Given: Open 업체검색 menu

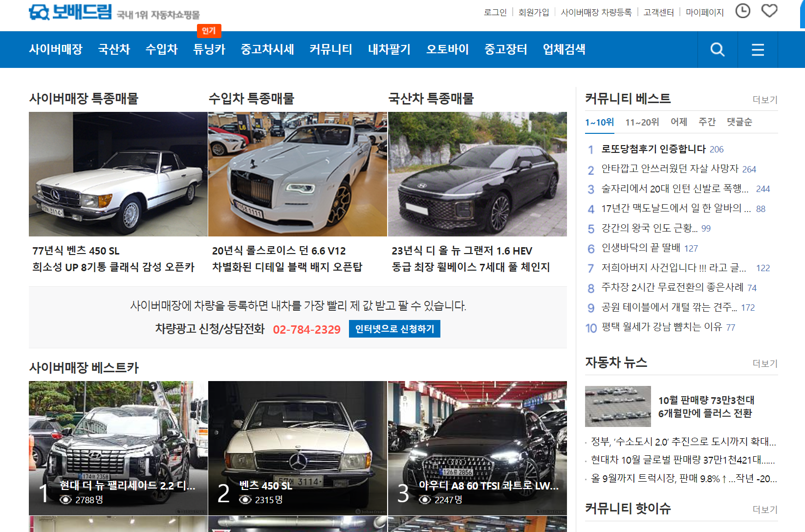Looking at the screenshot, I should [564, 49].
